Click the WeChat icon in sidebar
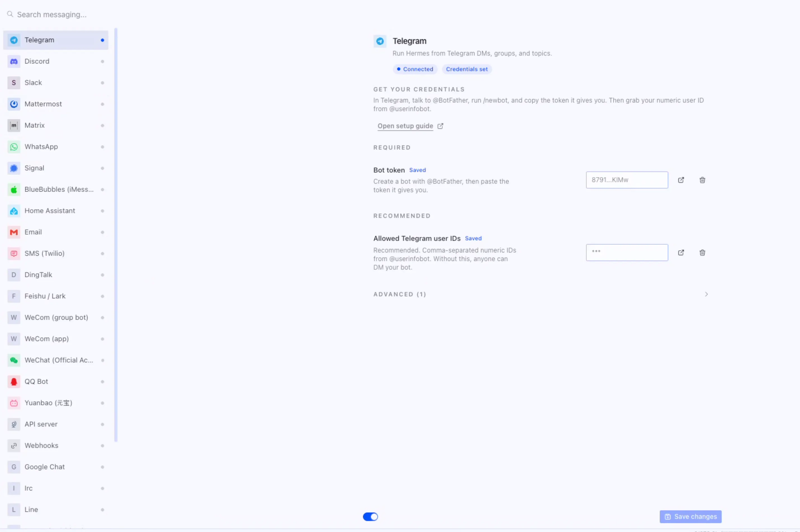The width and height of the screenshot is (800, 532). point(14,360)
